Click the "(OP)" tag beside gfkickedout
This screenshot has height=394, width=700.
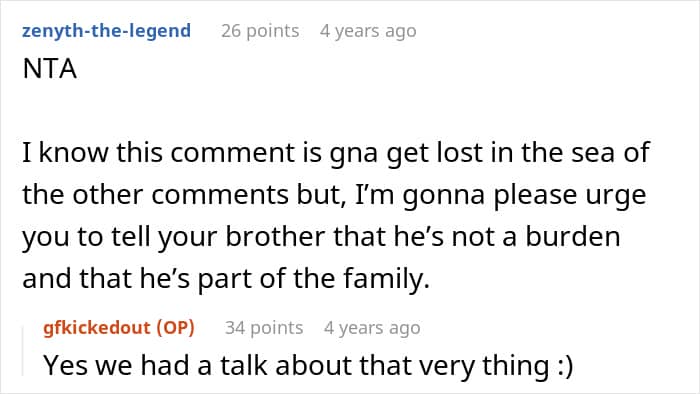coord(175,328)
